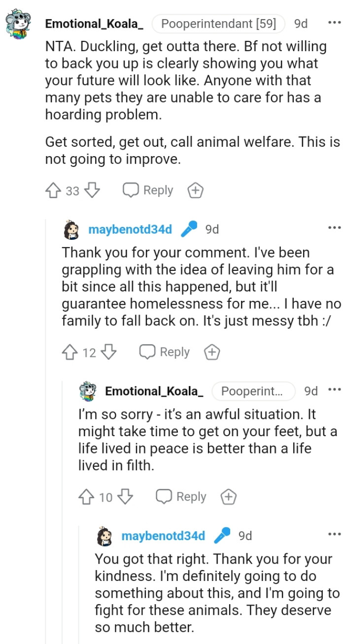Screen dimensions: 345x644
Task: Open the overflow menu on the top comment
Action: click(335, 22)
